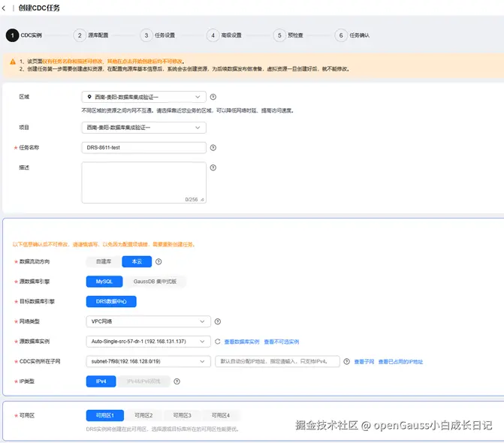Viewport: 504px width, 443px height.
Task: Open help icon next to 网络类型 dropdown
Action: point(218,321)
